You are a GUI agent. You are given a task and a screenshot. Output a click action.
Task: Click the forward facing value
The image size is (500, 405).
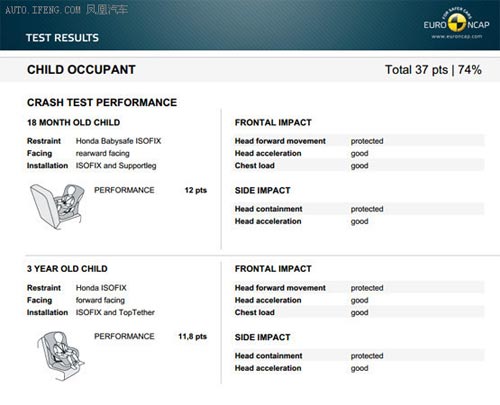100,300
